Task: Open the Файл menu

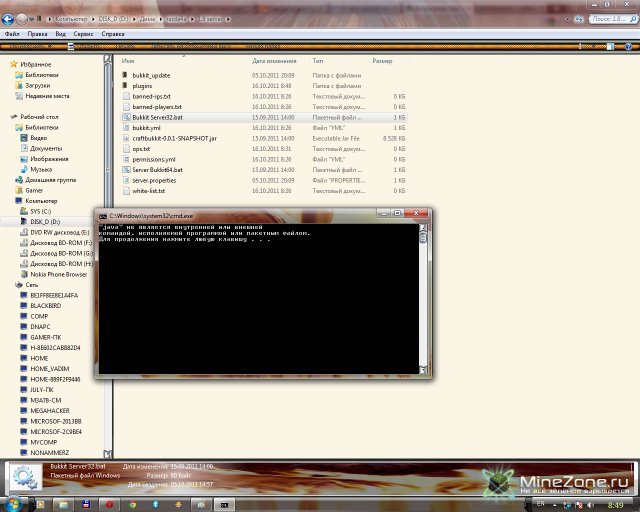Action: click(x=12, y=34)
